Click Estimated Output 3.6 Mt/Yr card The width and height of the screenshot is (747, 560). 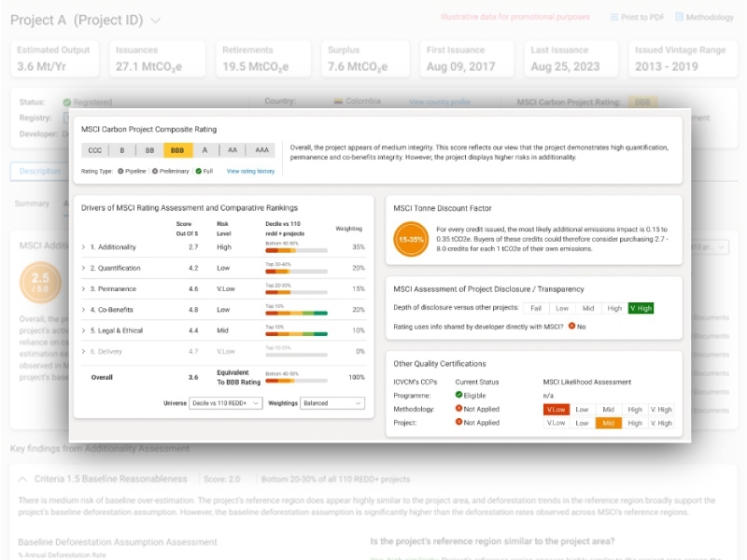(x=54, y=59)
